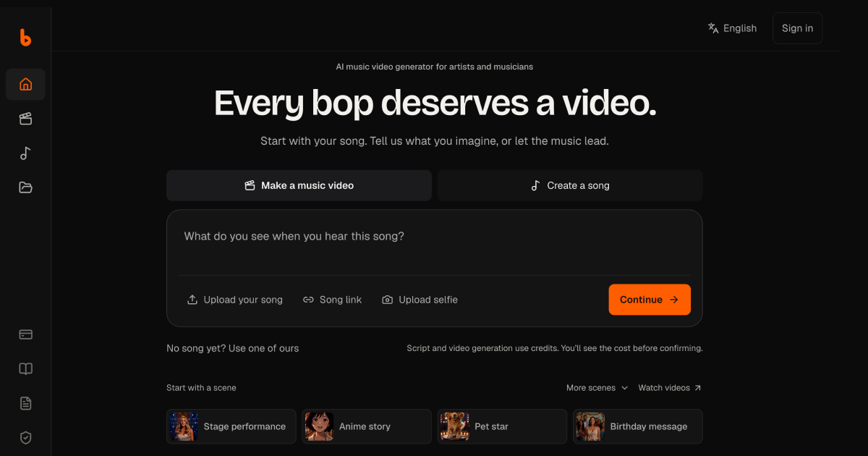This screenshot has width=868, height=456.
Task: Open the music note icon in the sidebar
Action: coord(25,153)
